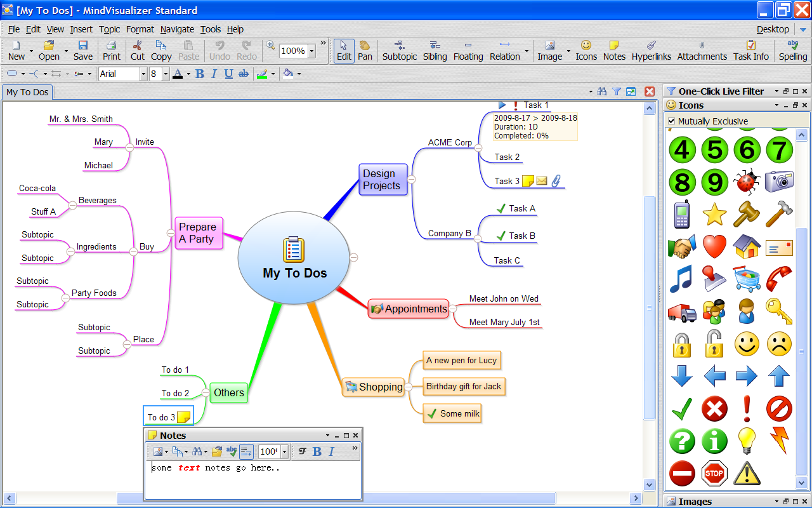812x508 pixels.
Task: Choose the green number 5 icon
Action: point(714,150)
